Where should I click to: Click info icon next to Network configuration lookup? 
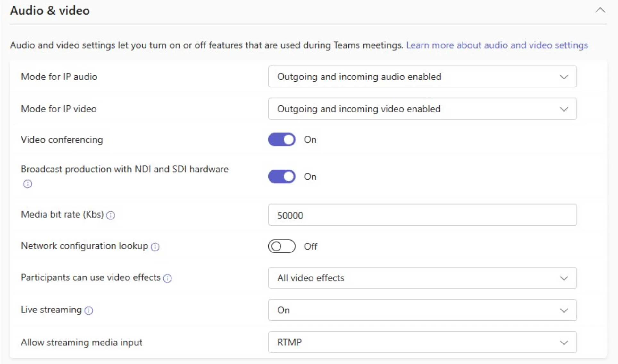click(155, 247)
